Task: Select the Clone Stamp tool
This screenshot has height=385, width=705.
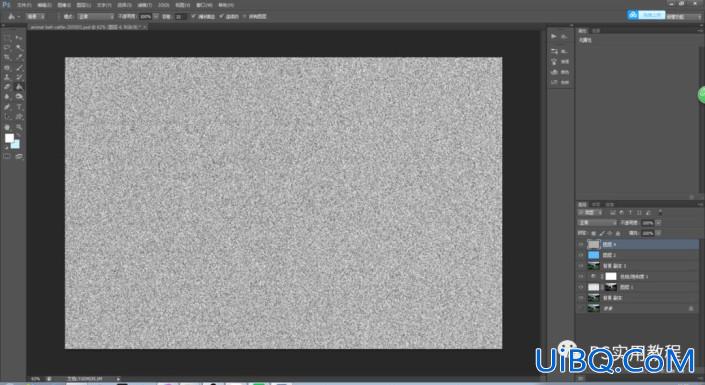Action: [7, 77]
